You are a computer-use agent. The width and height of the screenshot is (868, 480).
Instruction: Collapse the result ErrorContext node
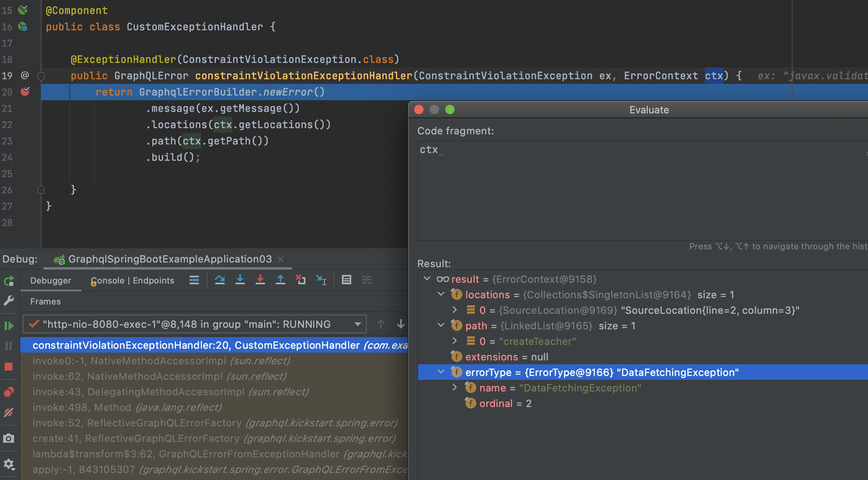coord(427,279)
